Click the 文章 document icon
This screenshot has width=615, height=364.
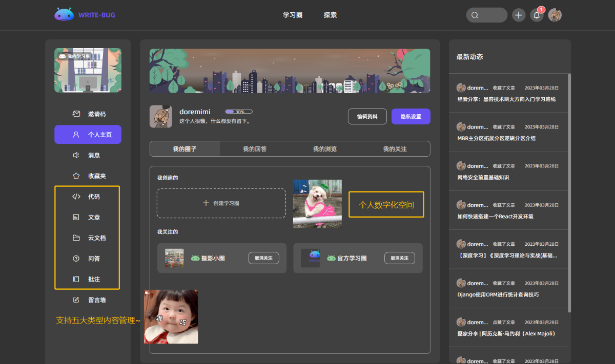(76, 217)
